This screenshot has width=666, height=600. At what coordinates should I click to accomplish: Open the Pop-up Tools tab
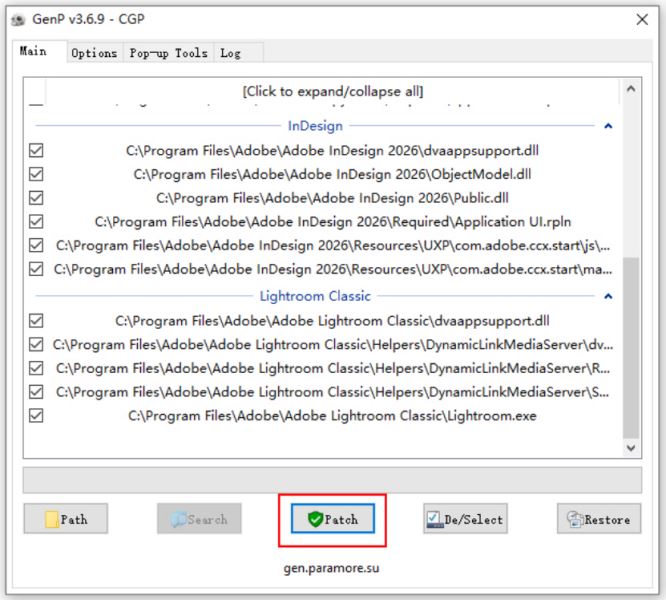coord(169,53)
